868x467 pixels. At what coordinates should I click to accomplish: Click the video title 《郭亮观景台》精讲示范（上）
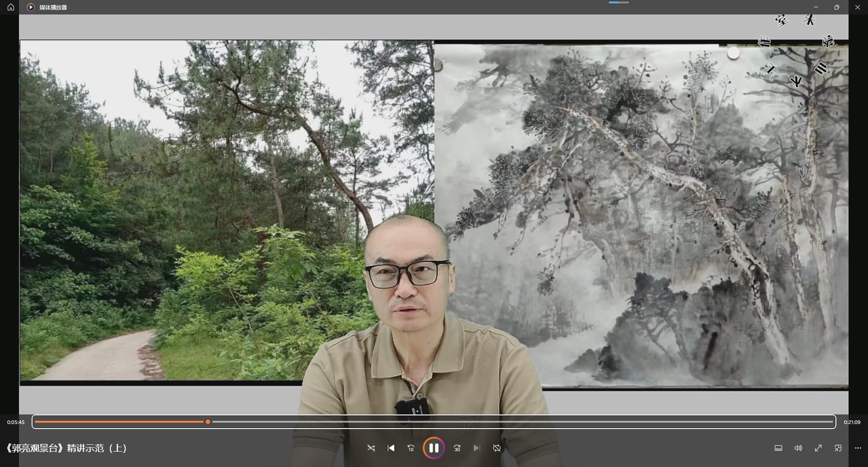tap(66, 448)
